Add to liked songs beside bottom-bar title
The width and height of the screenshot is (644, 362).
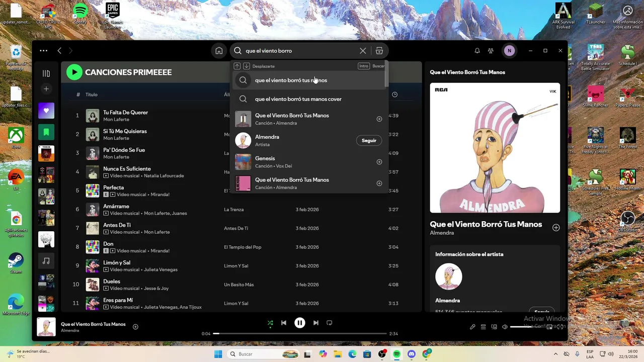135,327
